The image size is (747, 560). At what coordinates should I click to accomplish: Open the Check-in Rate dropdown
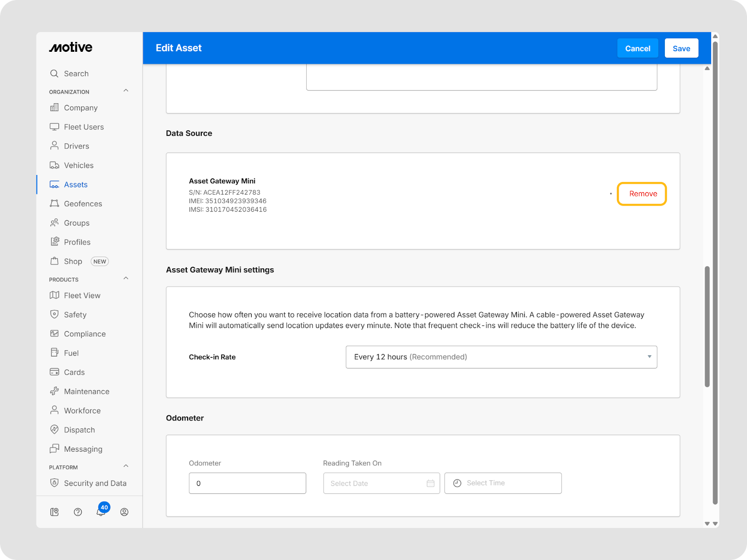pos(501,357)
